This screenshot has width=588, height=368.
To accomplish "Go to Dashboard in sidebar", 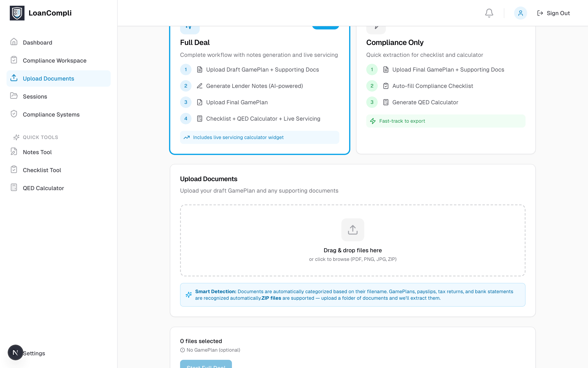I will click(59, 43).
